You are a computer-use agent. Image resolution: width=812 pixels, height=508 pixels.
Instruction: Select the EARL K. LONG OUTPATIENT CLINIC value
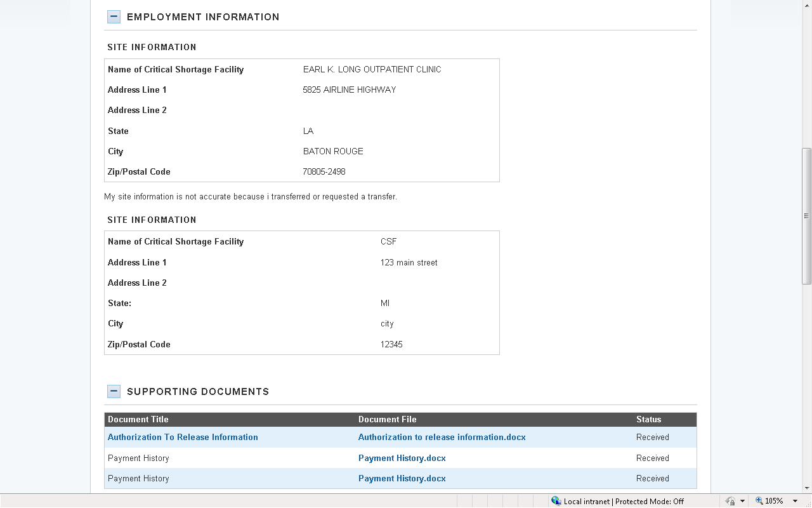click(372, 70)
